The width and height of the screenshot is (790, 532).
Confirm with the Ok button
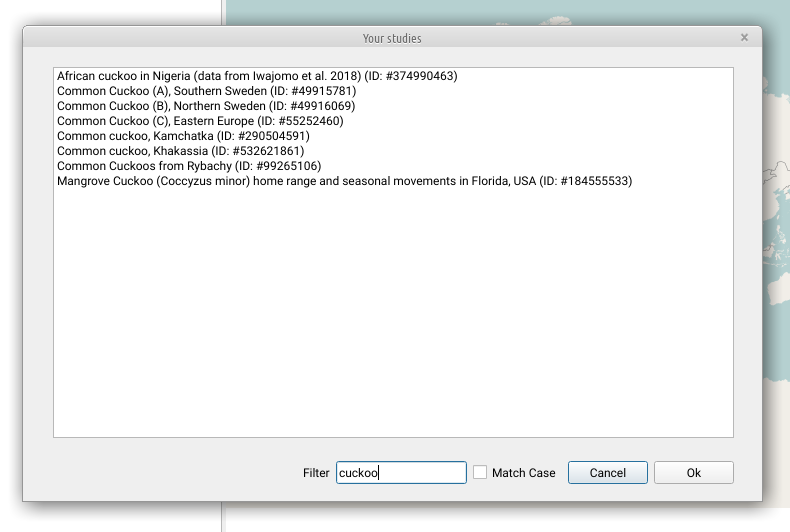(693, 473)
